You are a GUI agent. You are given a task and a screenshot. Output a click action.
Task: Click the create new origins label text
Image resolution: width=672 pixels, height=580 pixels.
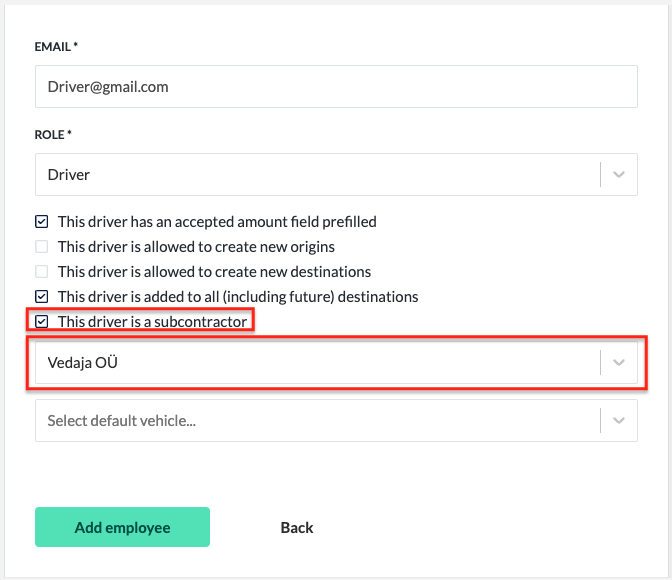click(196, 246)
